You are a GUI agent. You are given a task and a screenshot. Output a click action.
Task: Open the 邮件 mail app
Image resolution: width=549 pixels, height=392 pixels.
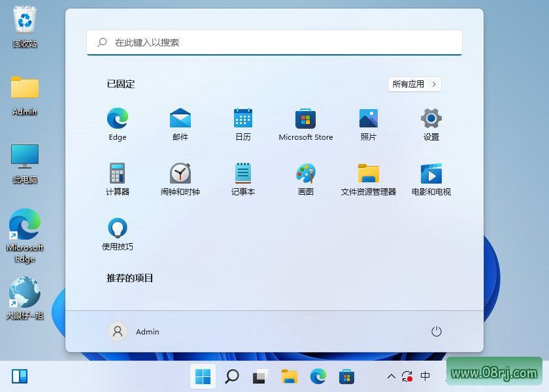tap(180, 124)
